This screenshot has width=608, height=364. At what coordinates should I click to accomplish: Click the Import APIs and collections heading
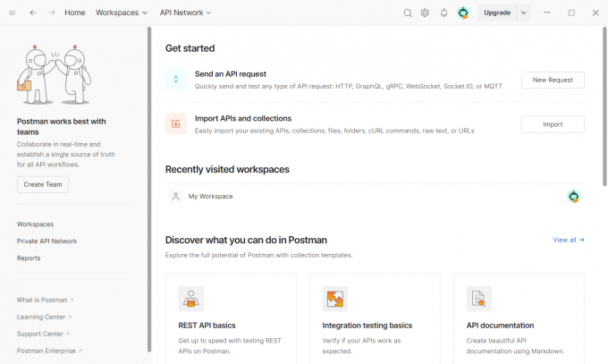click(243, 118)
